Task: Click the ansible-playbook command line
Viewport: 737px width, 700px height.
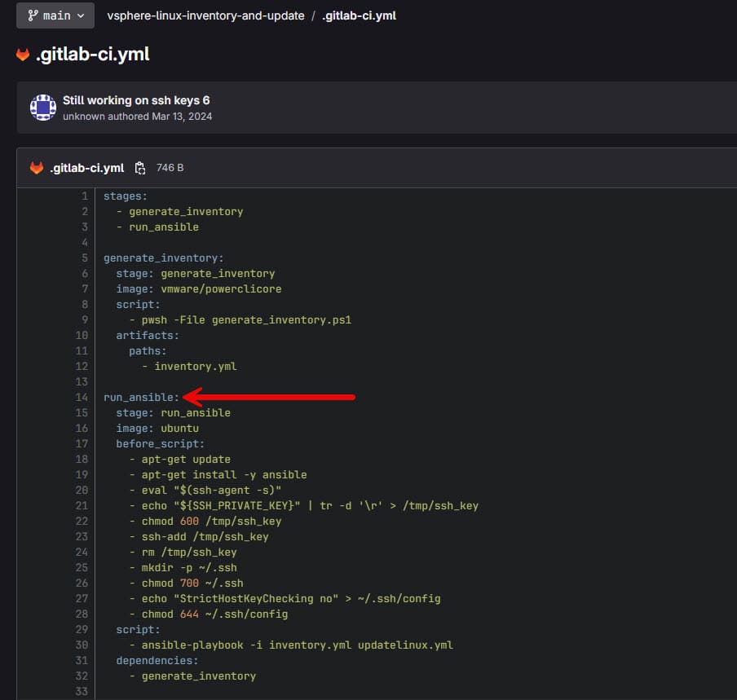Action: click(x=297, y=645)
